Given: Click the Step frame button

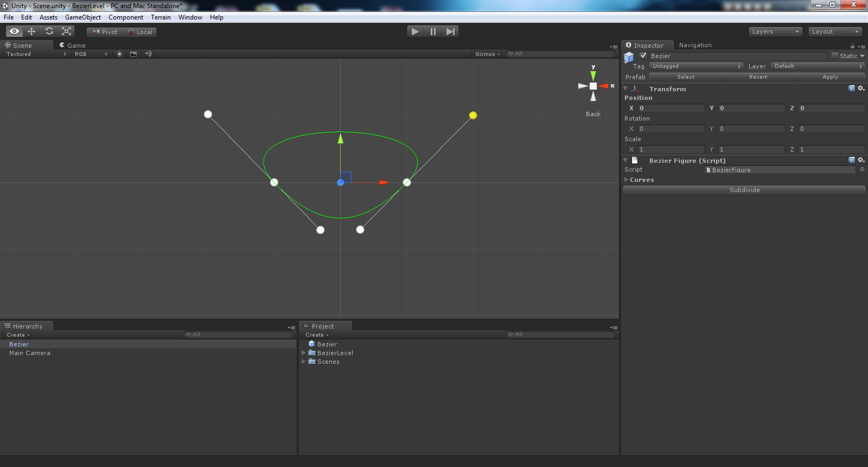Looking at the screenshot, I should click(x=450, y=31).
